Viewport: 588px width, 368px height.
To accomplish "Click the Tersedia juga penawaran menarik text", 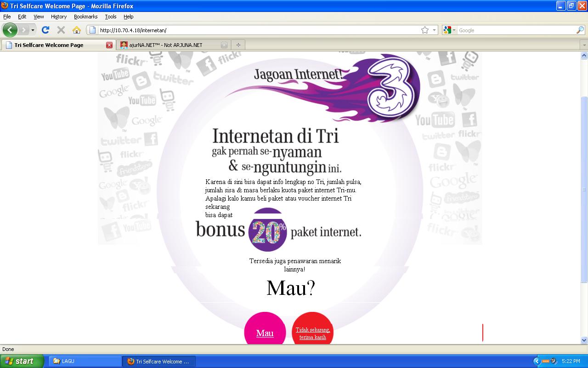I will pyautogui.click(x=295, y=265).
